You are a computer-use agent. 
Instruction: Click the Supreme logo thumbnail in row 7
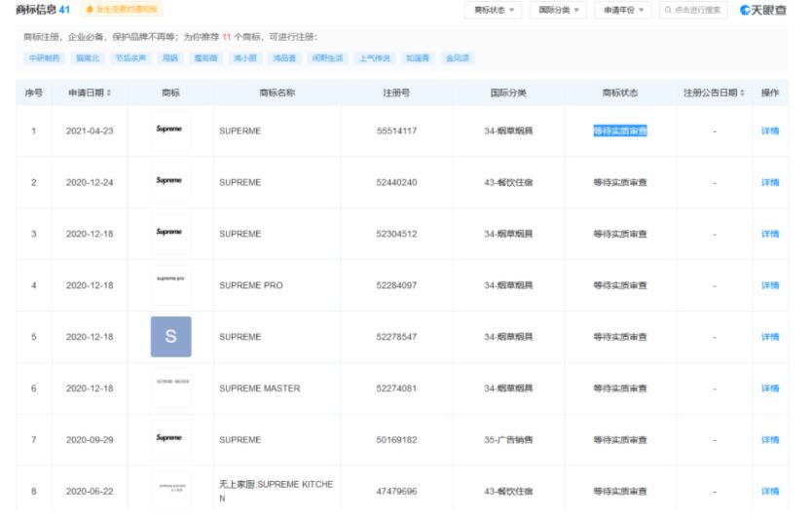click(x=170, y=439)
